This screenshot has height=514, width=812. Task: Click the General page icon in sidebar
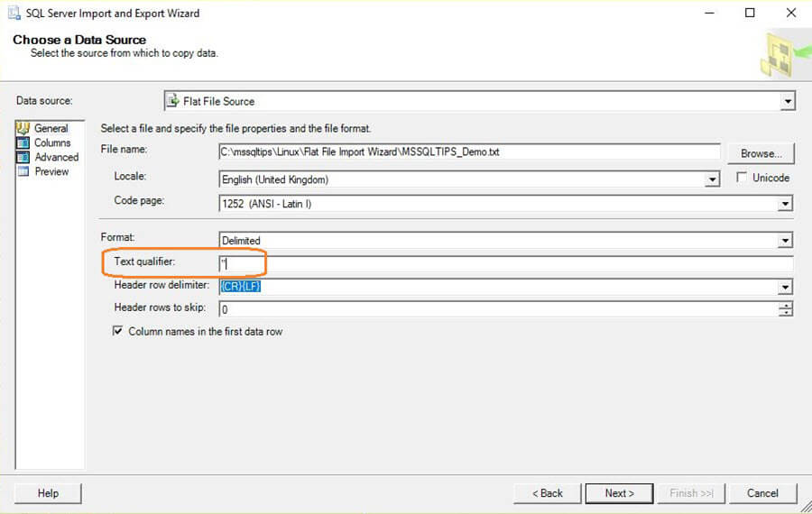point(23,128)
